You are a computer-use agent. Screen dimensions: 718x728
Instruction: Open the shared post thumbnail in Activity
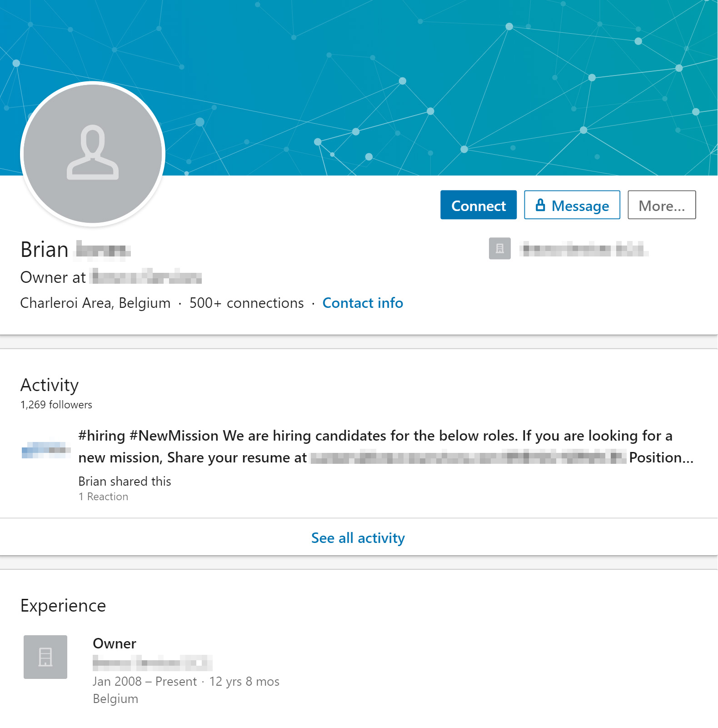tap(46, 449)
